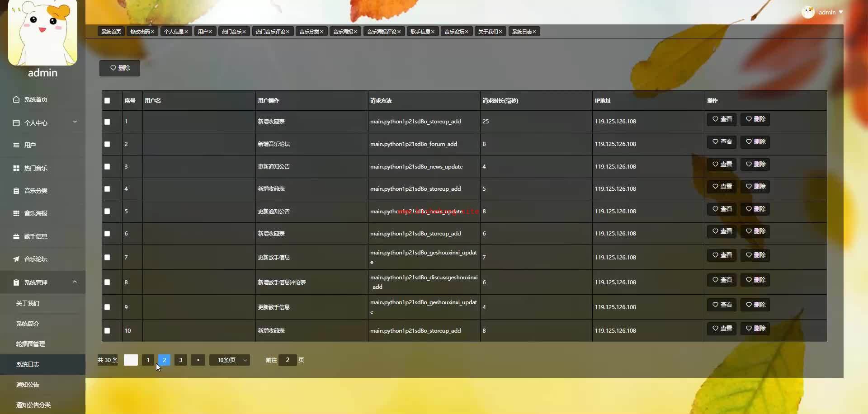Delete row 6 using its 删除 button
This screenshot has height=414, width=868.
(755, 231)
